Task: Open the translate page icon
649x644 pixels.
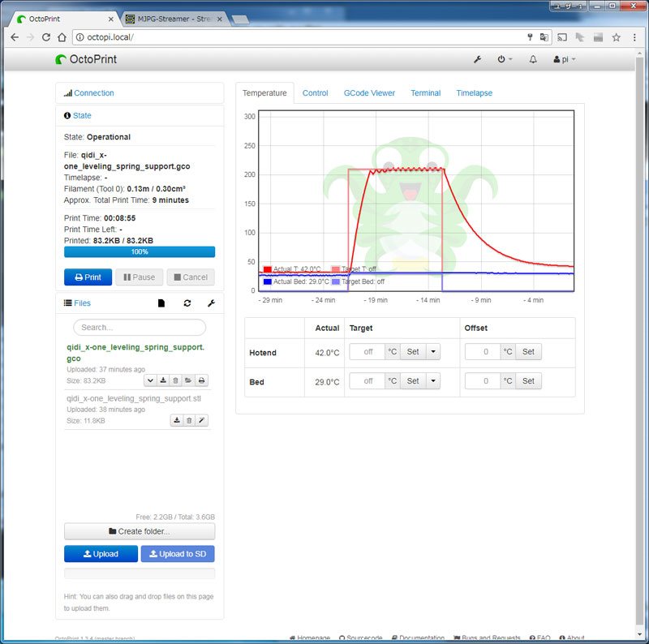Action: (x=544, y=37)
